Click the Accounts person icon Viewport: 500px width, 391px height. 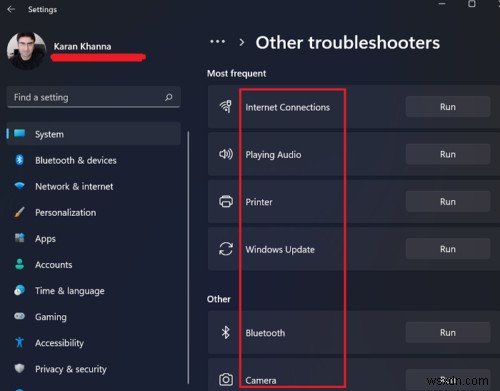pyautogui.click(x=20, y=264)
